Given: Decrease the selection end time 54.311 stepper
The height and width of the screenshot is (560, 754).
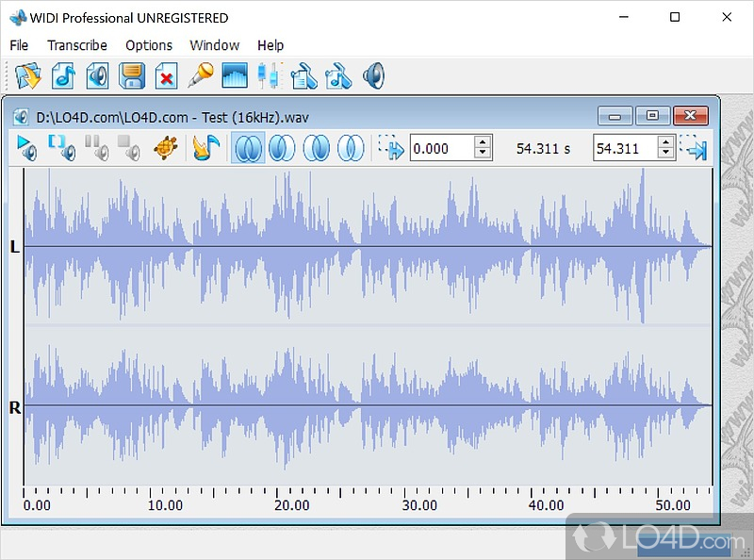Looking at the screenshot, I should pyautogui.click(x=665, y=154).
